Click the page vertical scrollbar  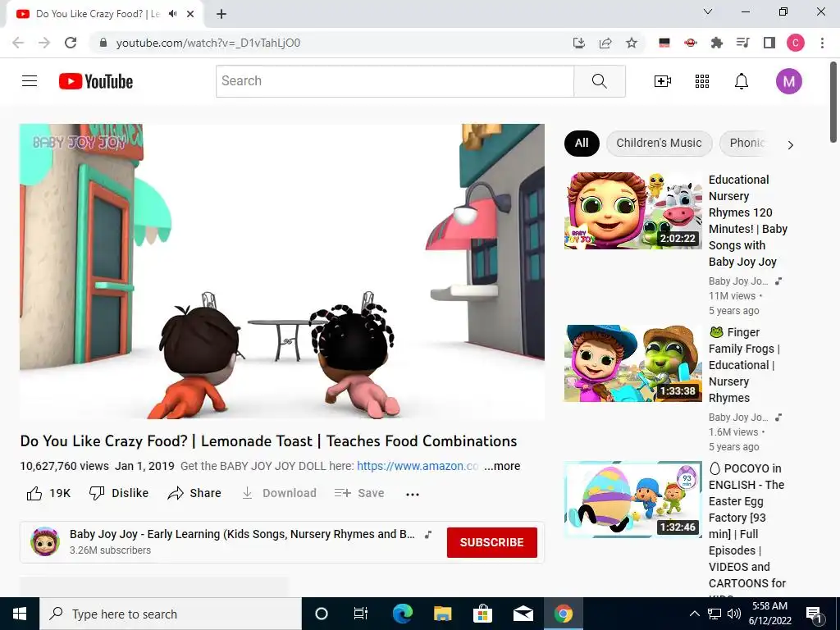pos(833,102)
